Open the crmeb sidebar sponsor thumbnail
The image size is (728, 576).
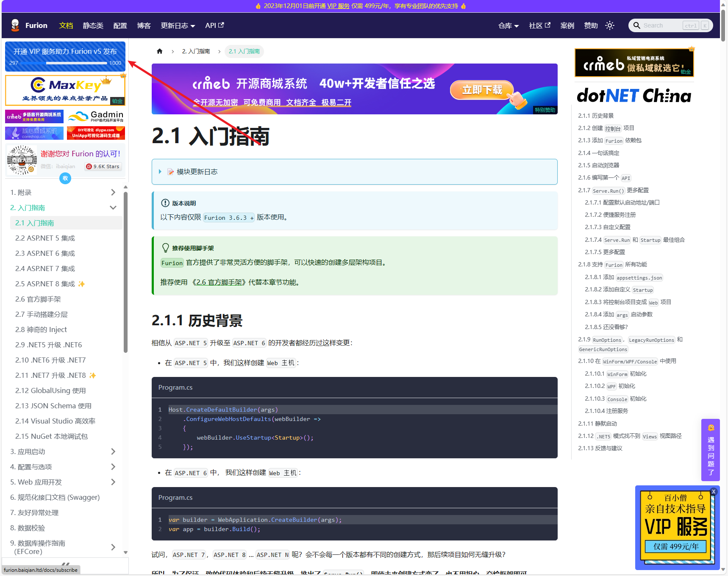(x=34, y=116)
